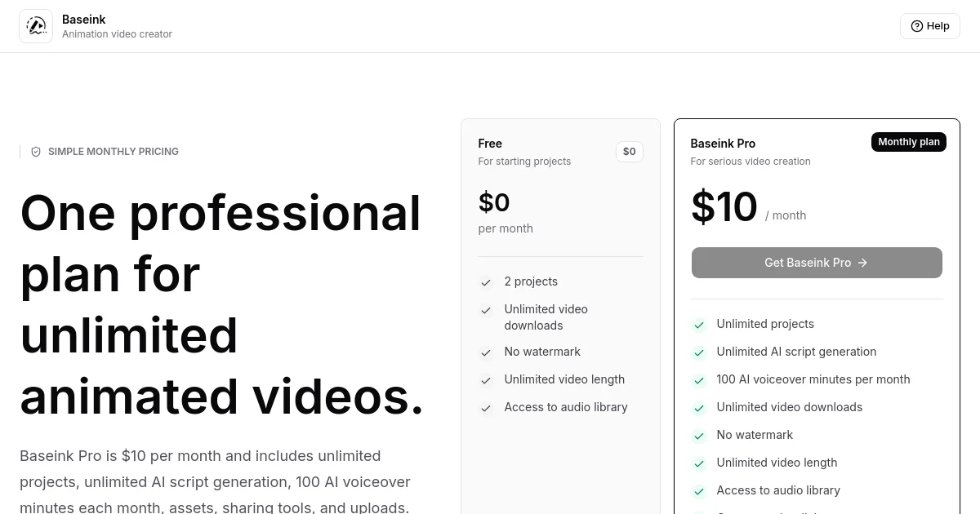The width and height of the screenshot is (980, 514).
Task: Click the 'For starting projects' subtitle
Action: pos(524,162)
